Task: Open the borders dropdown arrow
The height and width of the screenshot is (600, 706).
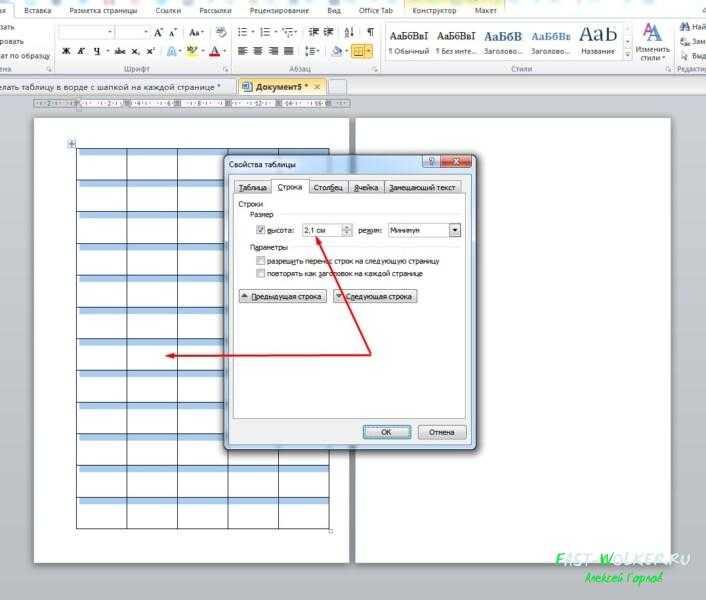Action: click(368, 51)
